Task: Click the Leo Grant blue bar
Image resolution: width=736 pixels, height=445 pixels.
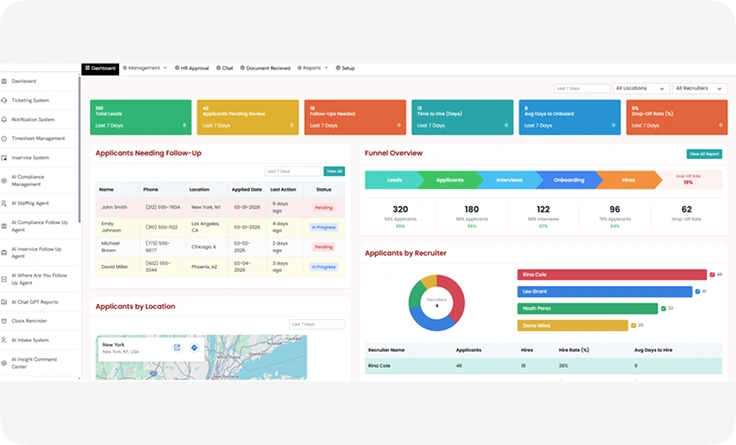Action: (605, 292)
